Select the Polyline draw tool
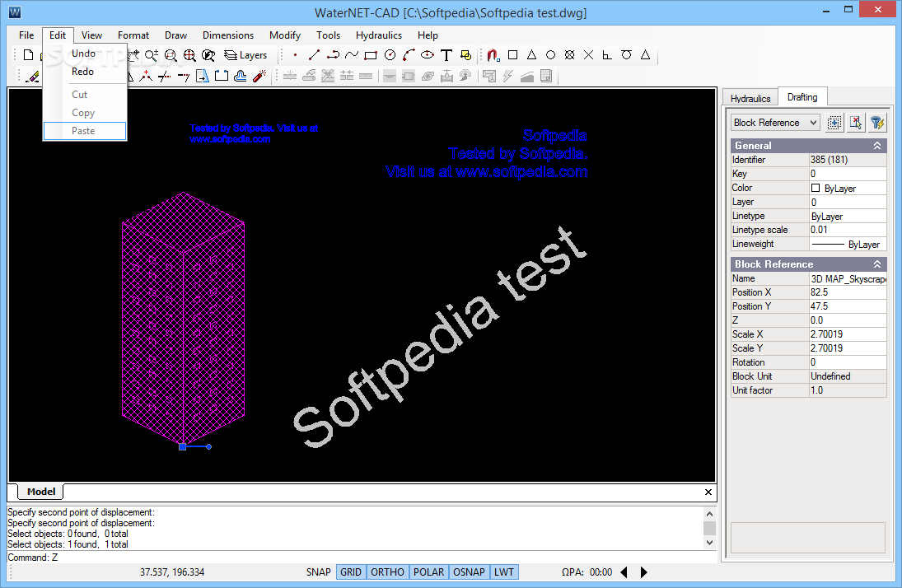 333,55
